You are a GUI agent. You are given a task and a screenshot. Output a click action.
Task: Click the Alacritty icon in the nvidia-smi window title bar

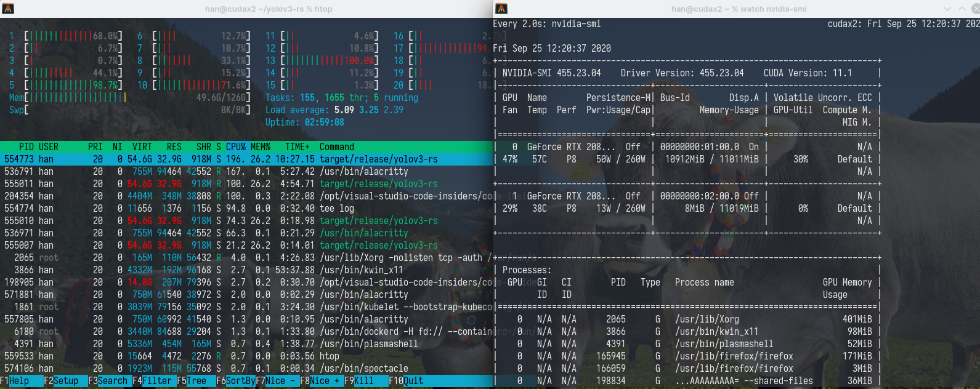pyautogui.click(x=501, y=9)
